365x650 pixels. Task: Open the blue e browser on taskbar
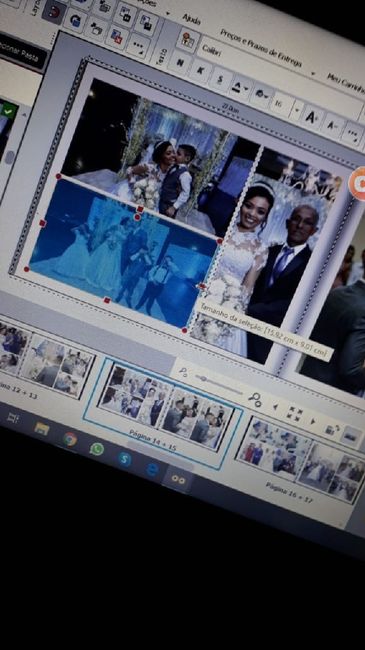click(x=152, y=469)
